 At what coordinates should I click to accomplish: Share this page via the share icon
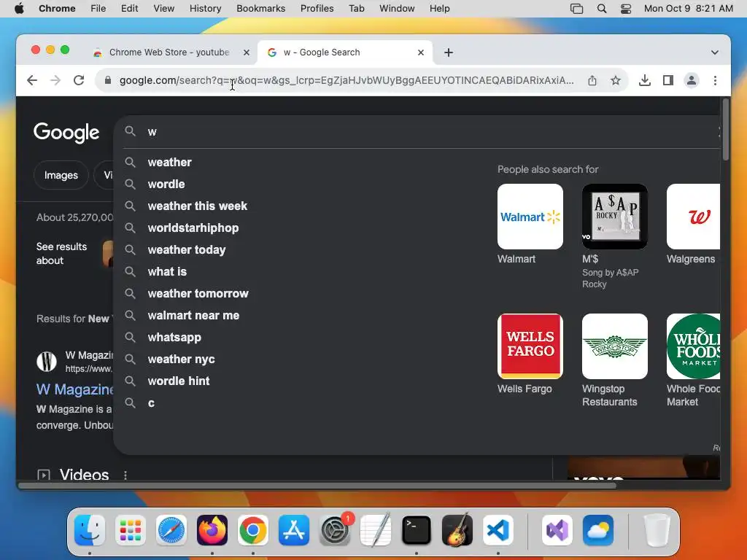click(x=592, y=80)
